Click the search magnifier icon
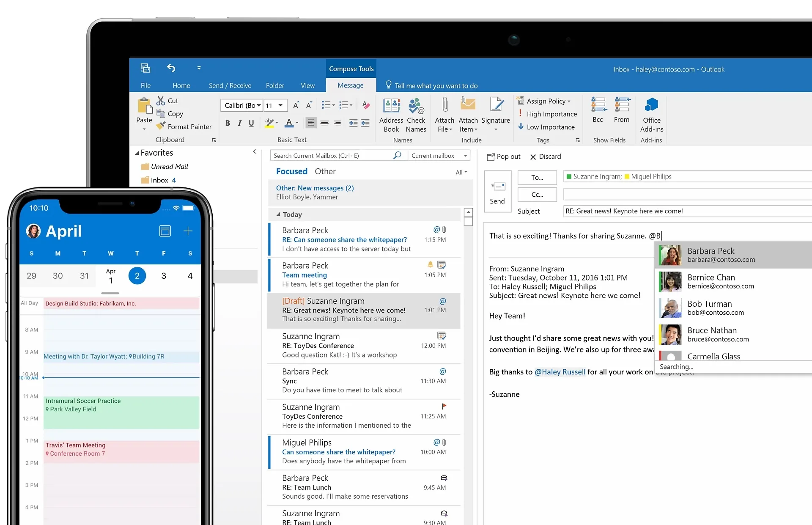This screenshot has width=812, height=525. click(x=397, y=155)
